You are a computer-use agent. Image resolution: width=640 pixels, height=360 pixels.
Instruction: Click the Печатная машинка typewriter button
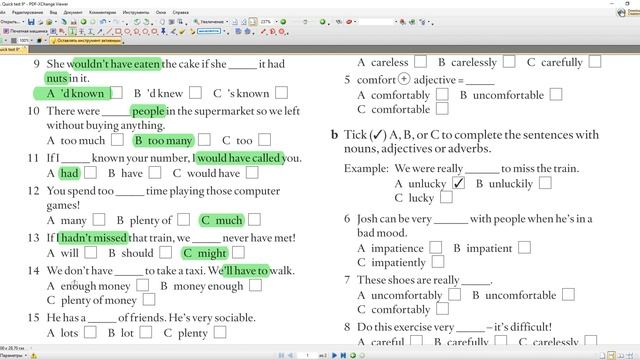pos(25,31)
